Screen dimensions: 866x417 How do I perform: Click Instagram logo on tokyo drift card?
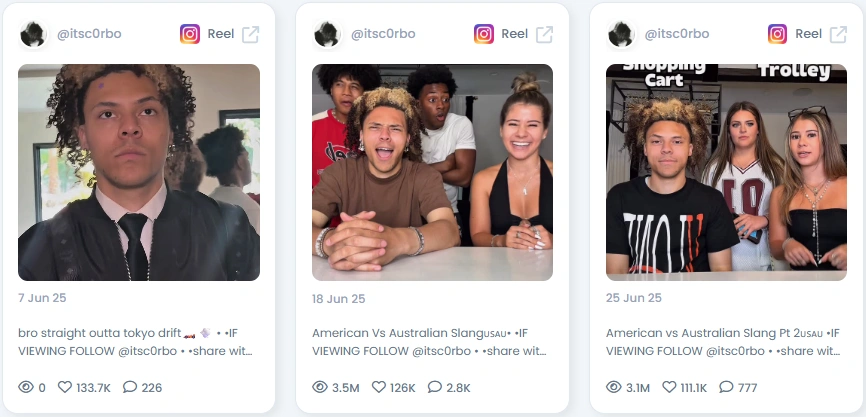189,34
